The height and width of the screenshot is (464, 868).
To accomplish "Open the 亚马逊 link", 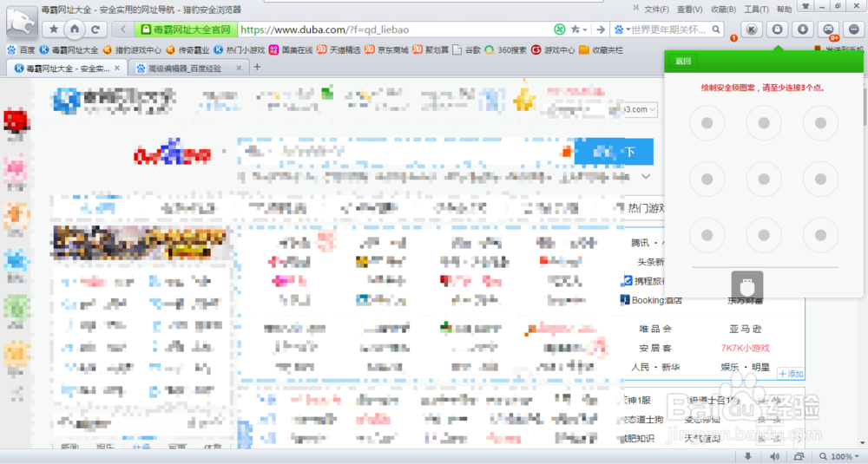I will [745, 329].
